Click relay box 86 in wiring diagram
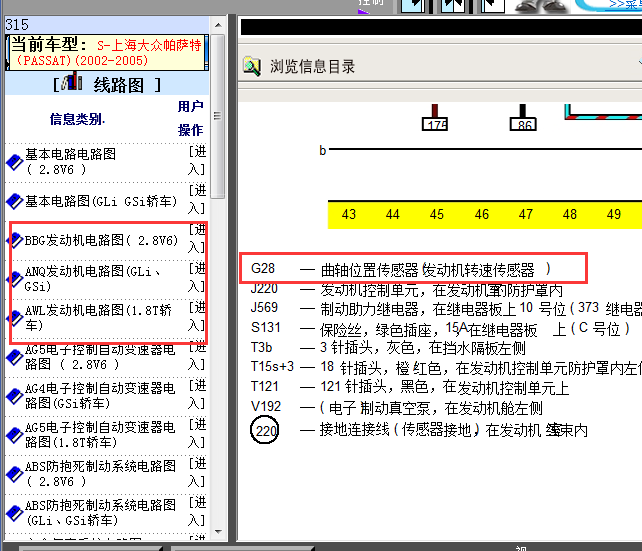642x551 pixels. 523,124
